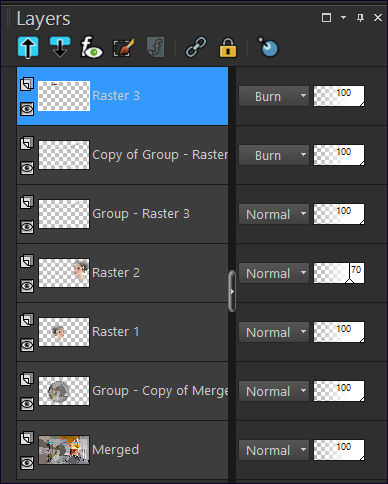
Task: Toggle visibility of Merged layer
Action: pos(27,463)
